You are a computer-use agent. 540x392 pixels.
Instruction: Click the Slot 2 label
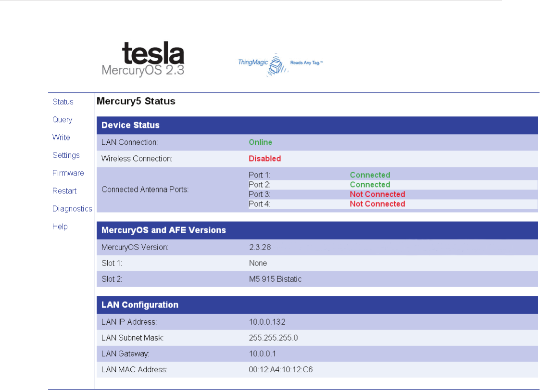112,279
